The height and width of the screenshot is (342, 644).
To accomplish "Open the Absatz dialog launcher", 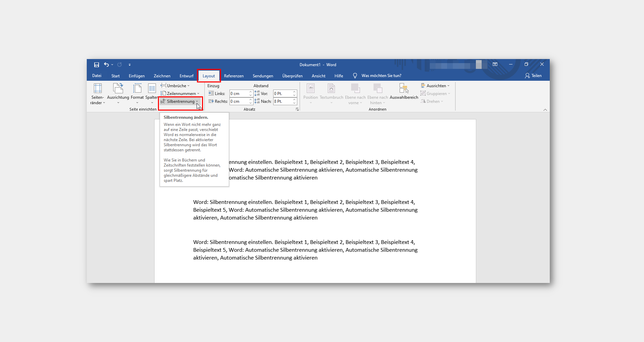I will [x=297, y=109].
